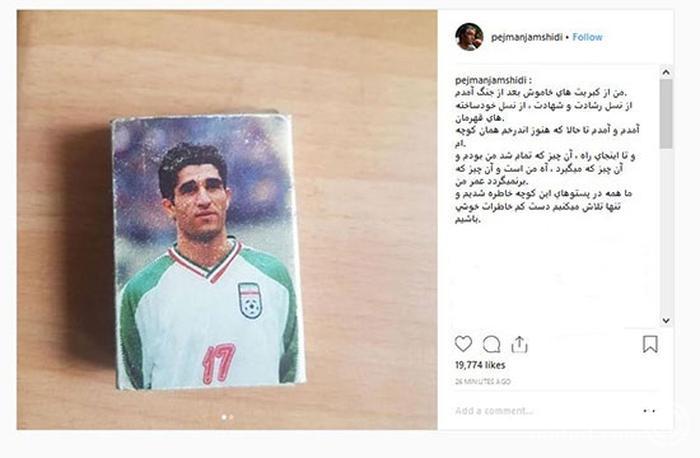
Task: Follow the pejmanjamshidi account
Action: click(x=587, y=37)
